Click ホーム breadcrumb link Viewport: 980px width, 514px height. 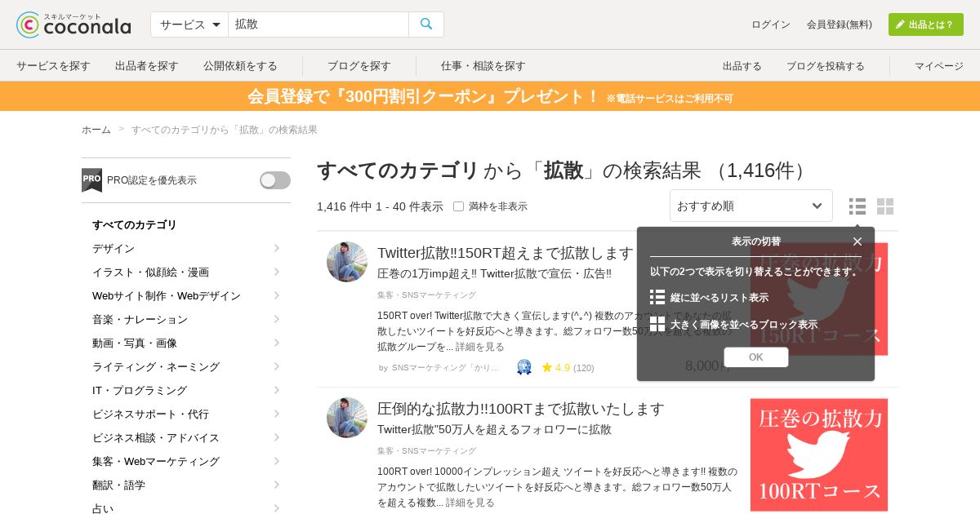coord(96,129)
